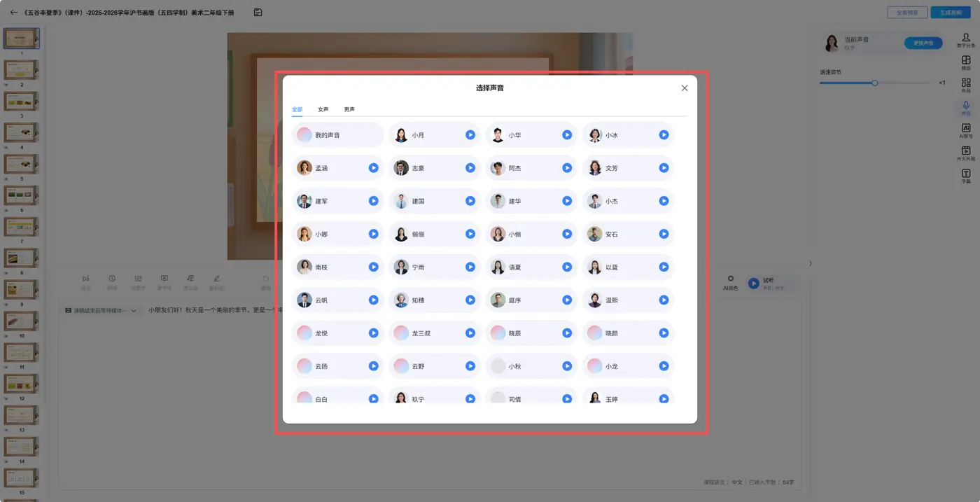Switch to the 男声 tab
Screen dimensions: 980x502
pyautogui.click(x=349, y=109)
